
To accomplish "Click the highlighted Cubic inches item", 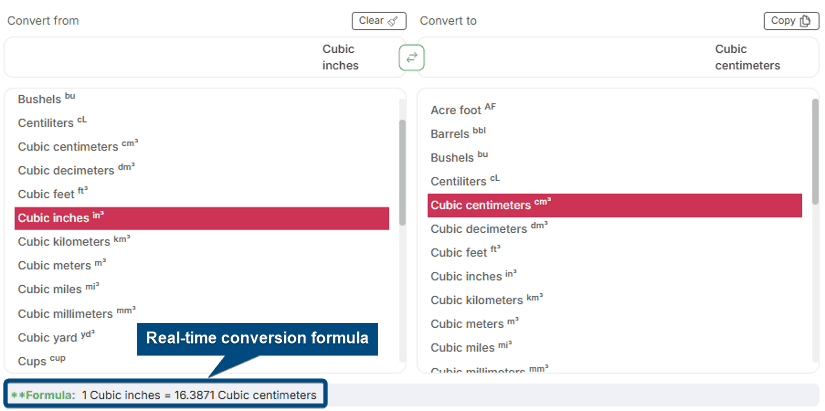I will 200,218.
